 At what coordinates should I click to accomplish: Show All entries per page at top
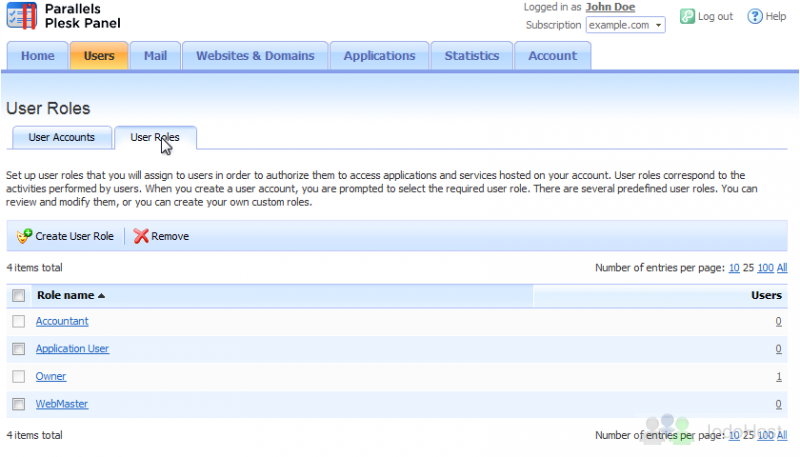point(782,268)
